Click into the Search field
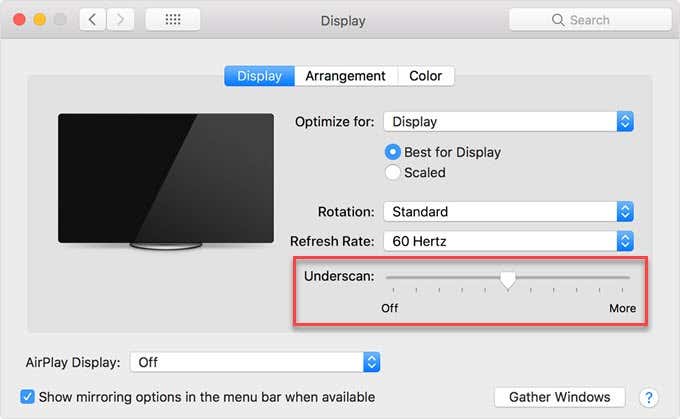Image resolution: width=680 pixels, height=419 pixels. (590, 20)
